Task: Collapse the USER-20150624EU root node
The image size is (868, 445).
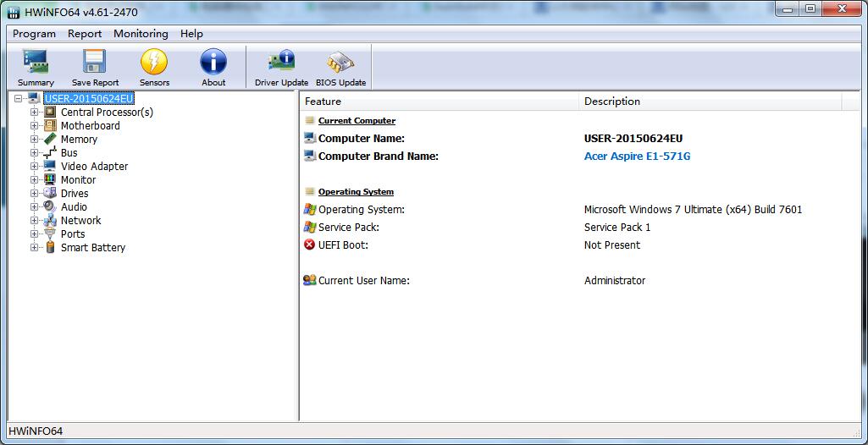Action: (x=18, y=98)
